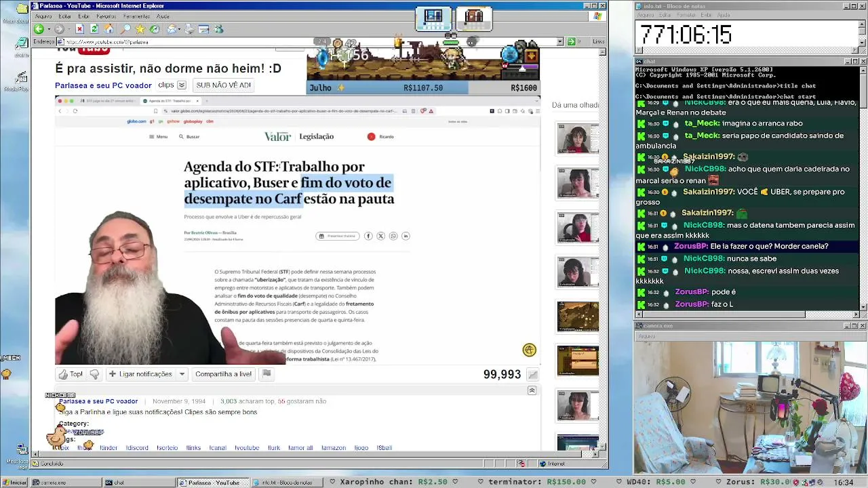Click the Links label on the IE address bar
868x488 pixels.
(598, 41)
